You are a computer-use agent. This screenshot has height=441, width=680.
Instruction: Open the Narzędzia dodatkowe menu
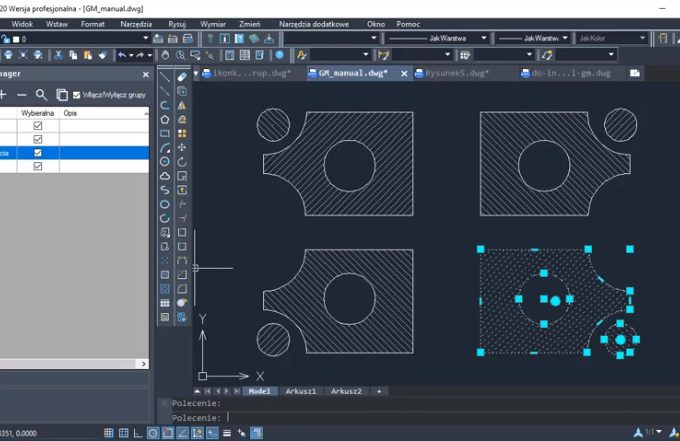[314, 24]
